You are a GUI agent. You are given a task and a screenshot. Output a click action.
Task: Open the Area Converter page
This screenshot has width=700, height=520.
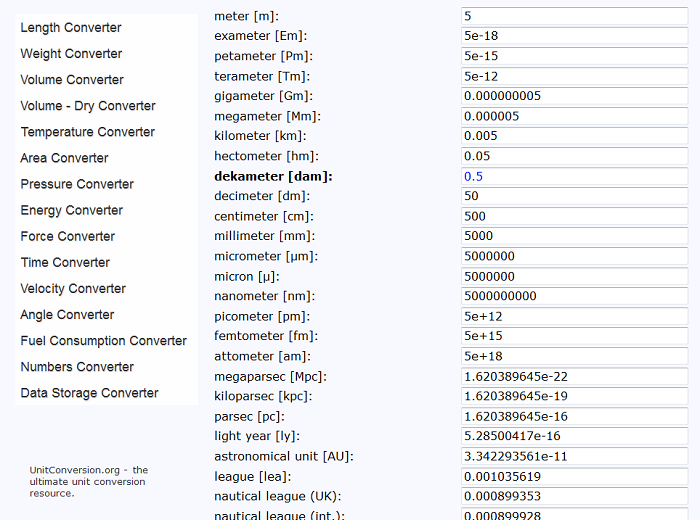pyautogui.click(x=64, y=158)
